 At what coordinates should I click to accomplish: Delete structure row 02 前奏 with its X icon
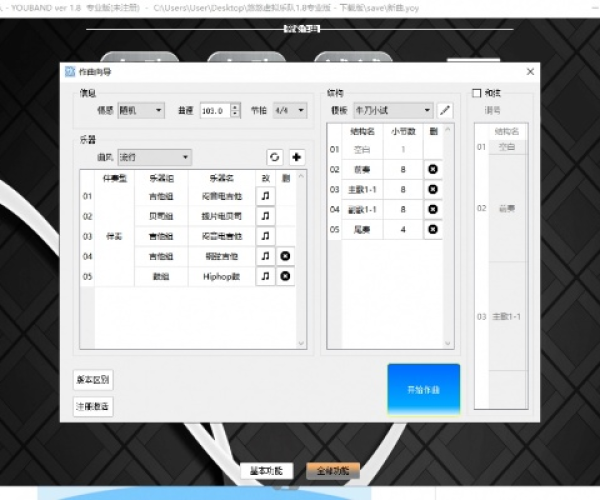[433, 169]
